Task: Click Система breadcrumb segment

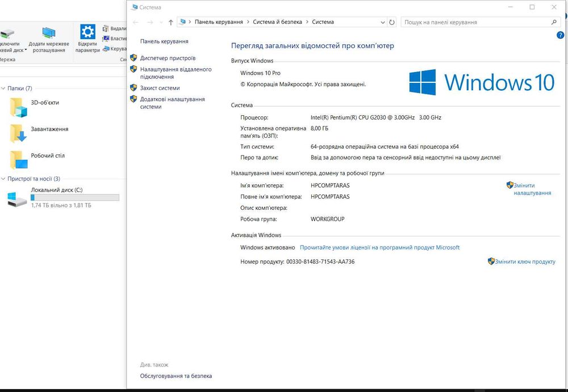Action: coord(323,22)
